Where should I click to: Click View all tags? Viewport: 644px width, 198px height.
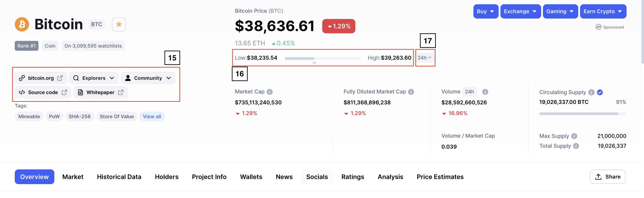click(x=152, y=116)
